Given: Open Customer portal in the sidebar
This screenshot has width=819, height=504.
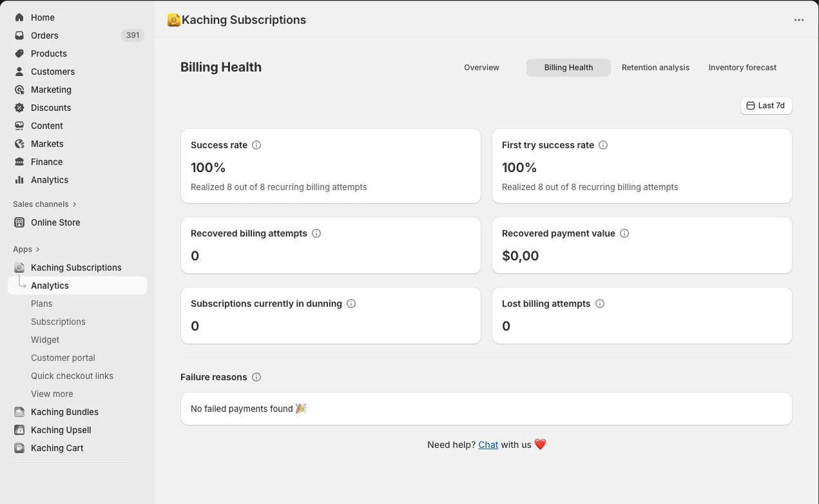Looking at the screenshot, I should pyautogui.click(x=63, y=358).
